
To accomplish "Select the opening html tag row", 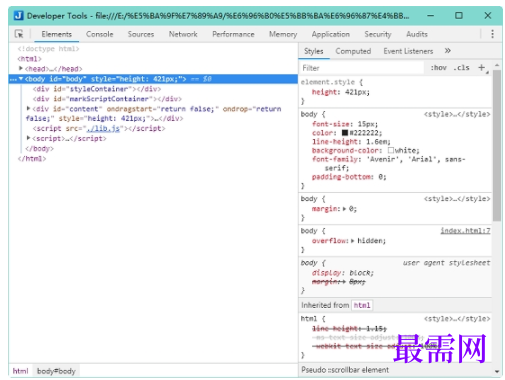I will click(29, 59).
